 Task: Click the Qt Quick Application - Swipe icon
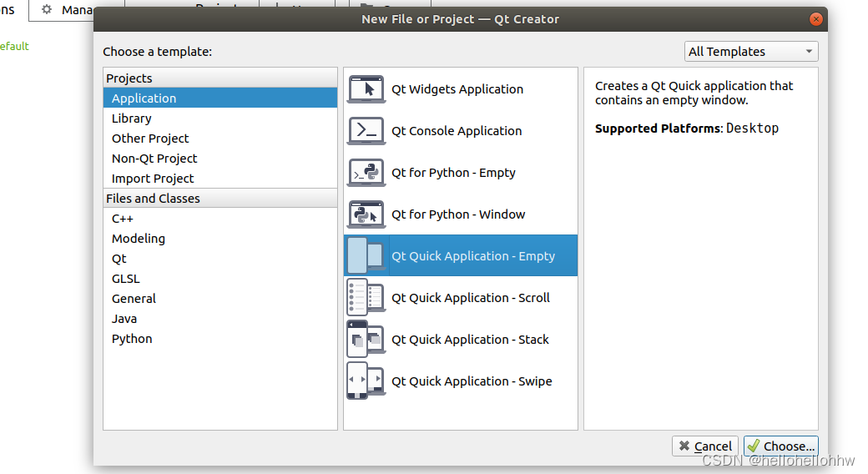click(366, 381)
